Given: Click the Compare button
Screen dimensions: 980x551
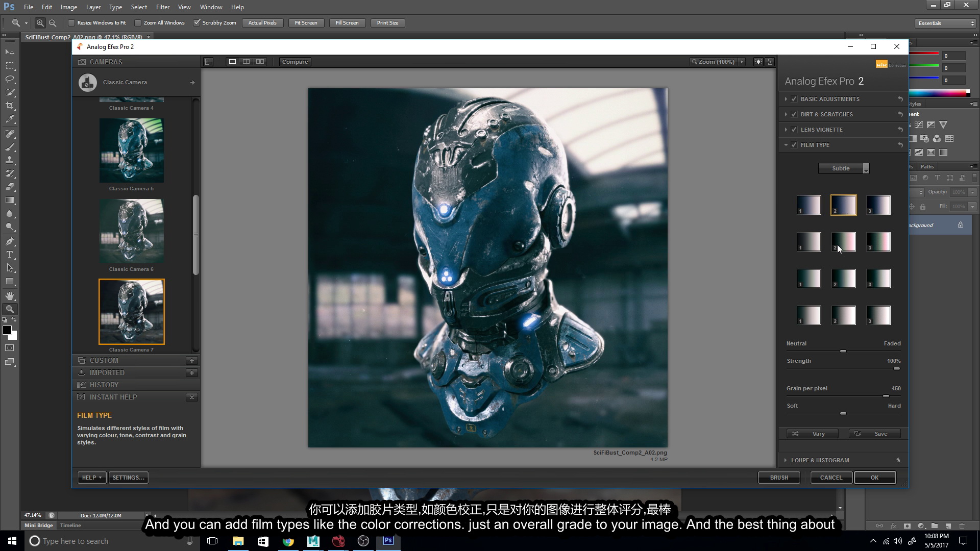Looking at the screenshot, I should coord(295,62).
